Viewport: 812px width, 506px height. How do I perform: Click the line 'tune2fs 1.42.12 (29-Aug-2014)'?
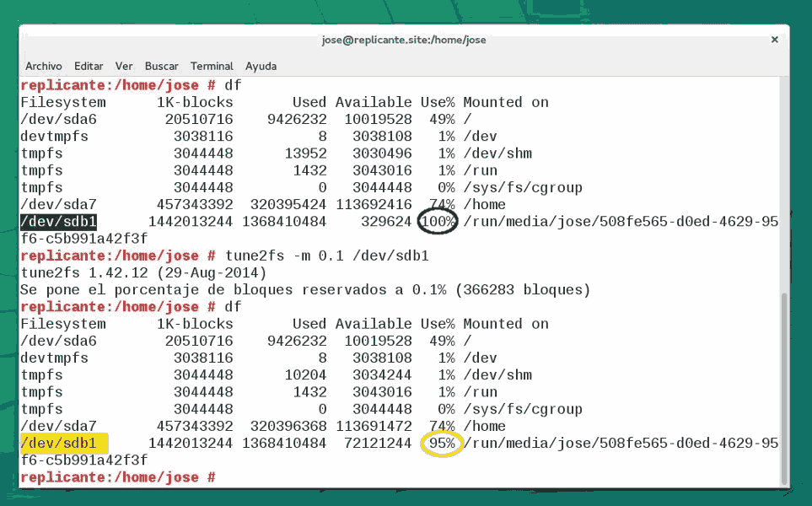143,273
